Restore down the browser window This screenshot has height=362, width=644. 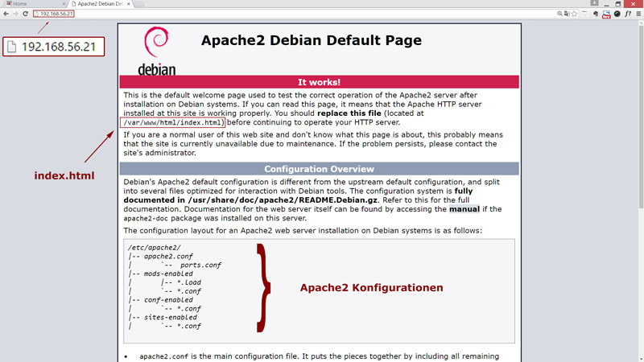point(617,4)
